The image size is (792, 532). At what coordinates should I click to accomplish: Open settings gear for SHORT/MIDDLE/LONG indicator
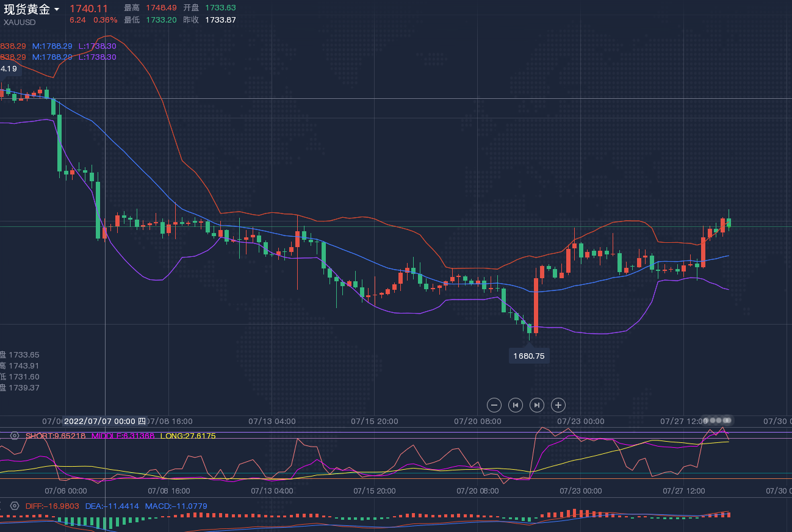[15, 436]
